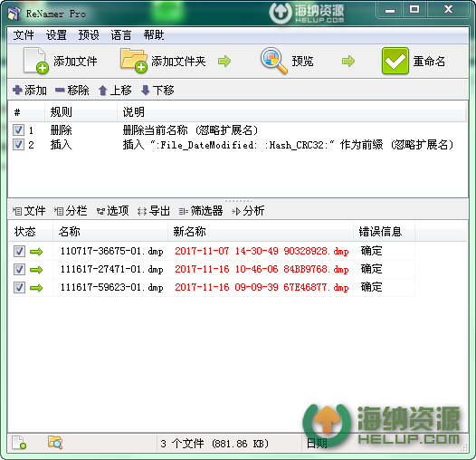Select file row 111617-27471-01.dmp
The image size is (476, 460).
tap(212, 269)
